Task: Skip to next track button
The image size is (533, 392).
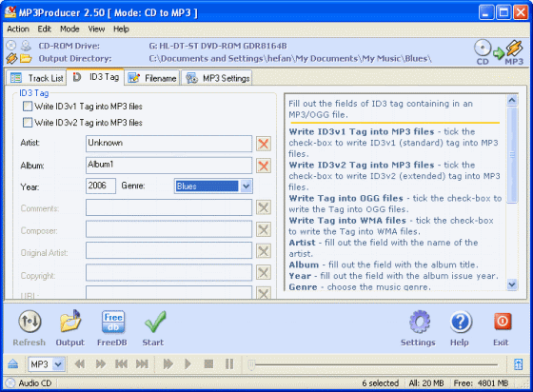Action: (142, 364)
